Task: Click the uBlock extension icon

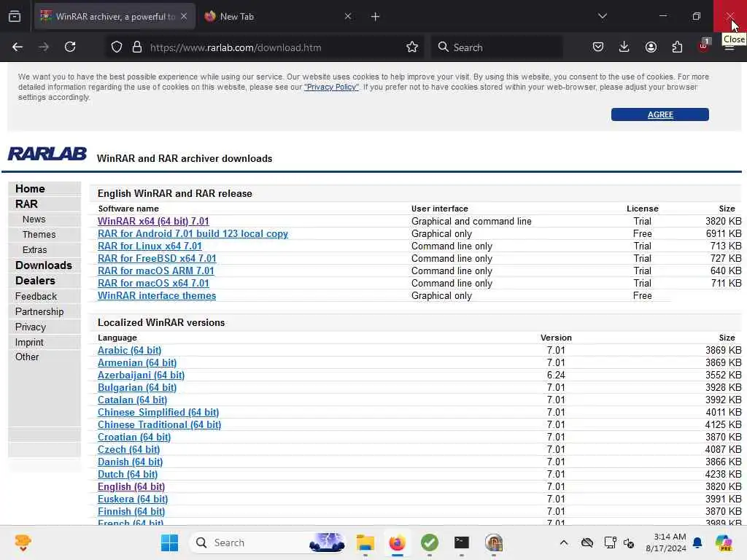Action: (704, 46)
